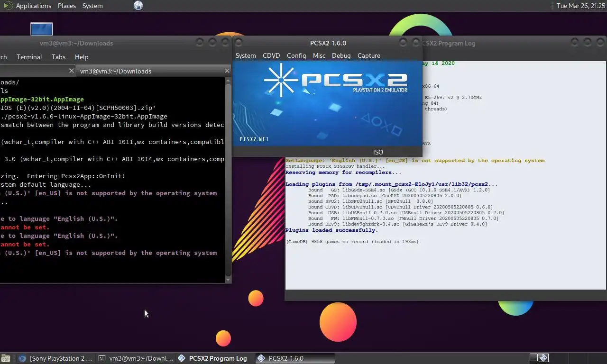Click the ISO status label in PCSX2
Image resolution: width=607 pixels, height=364 pixels.
378,152
